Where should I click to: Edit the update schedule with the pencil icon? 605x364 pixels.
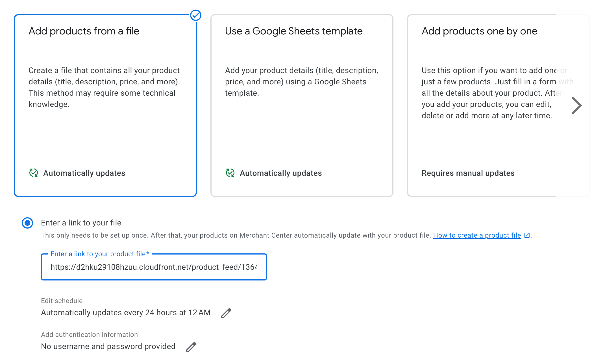click(x=226, y=313)
